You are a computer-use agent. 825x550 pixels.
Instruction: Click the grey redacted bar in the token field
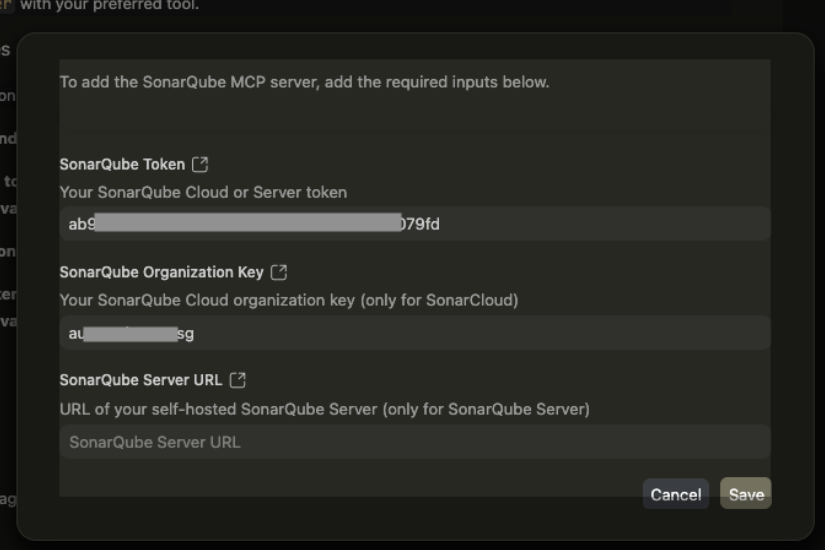[248, 224]
